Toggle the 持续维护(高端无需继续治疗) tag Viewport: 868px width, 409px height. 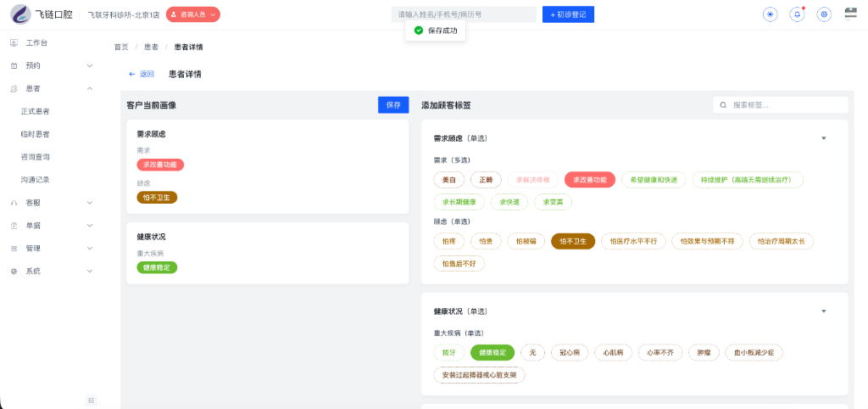click(x=748, y=180)
